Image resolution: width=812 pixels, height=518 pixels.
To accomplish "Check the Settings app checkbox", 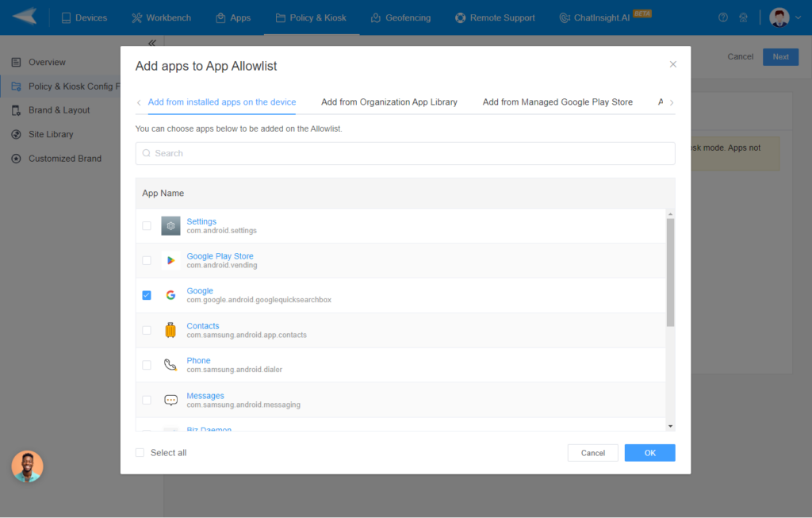I will click(x=147, y=226).
